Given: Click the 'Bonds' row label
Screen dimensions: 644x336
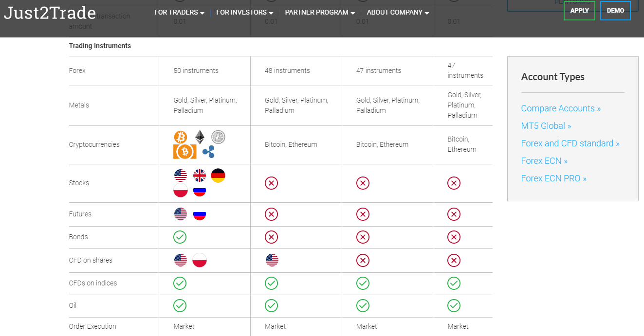Looking at the screenshot, I should coord(78,237).
